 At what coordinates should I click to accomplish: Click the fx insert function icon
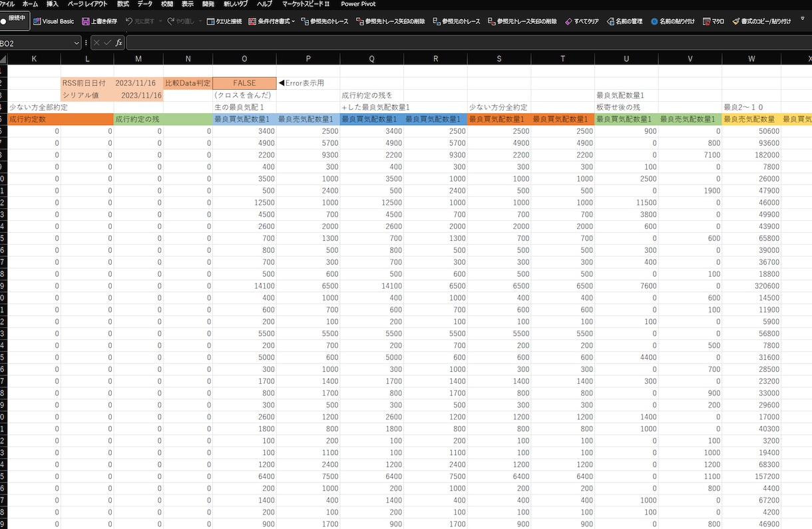click(118, 43)
